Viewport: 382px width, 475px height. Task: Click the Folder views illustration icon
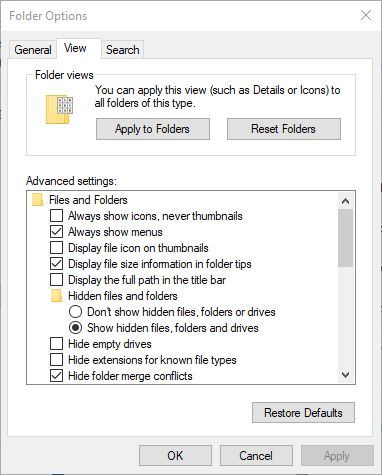click(59, 110)
